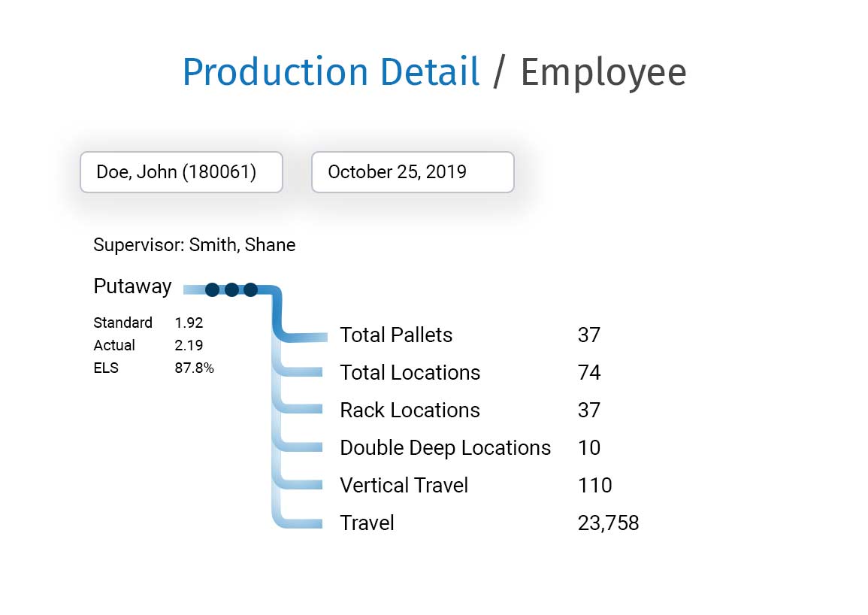The image size is (868, 615).
Task: Click the Employee heading text
Action: [x=603, y=72]
